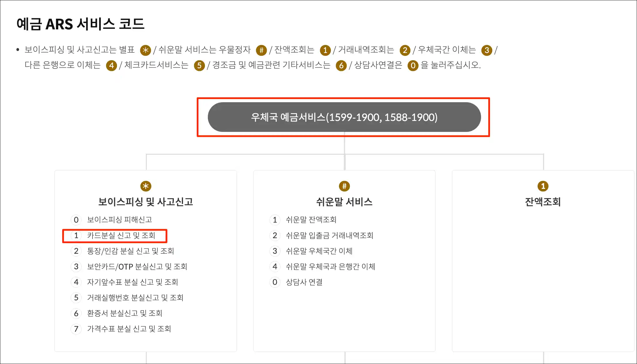Viewport: 637px width, 364px height.
Task: Click the brown 3 badge after 우체국간 이체는
Action: click(x=487, y=50)
